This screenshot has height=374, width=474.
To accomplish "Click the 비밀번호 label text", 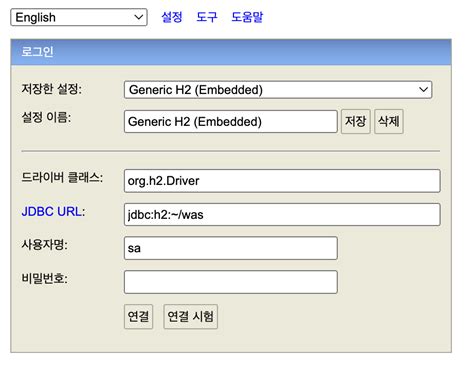I will pyautogui.click(x=45, y=278).
